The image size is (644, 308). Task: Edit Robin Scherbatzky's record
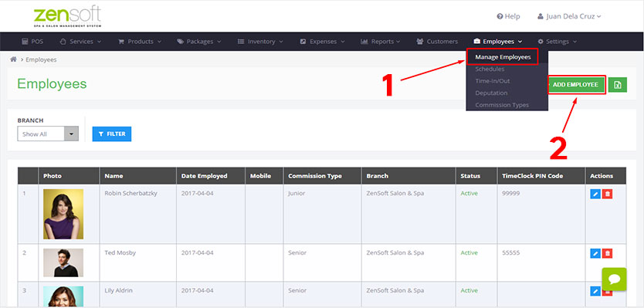(595, 194)
